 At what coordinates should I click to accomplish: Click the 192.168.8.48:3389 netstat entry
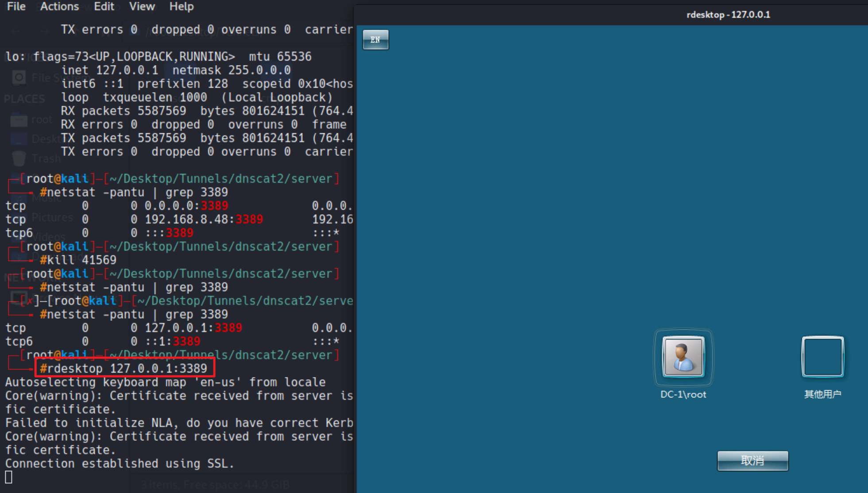point(204,220)
